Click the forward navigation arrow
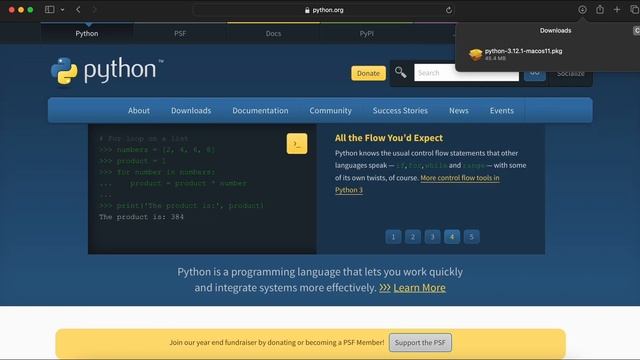The height and width of the screenshot is (360, 640). (94, 9)
